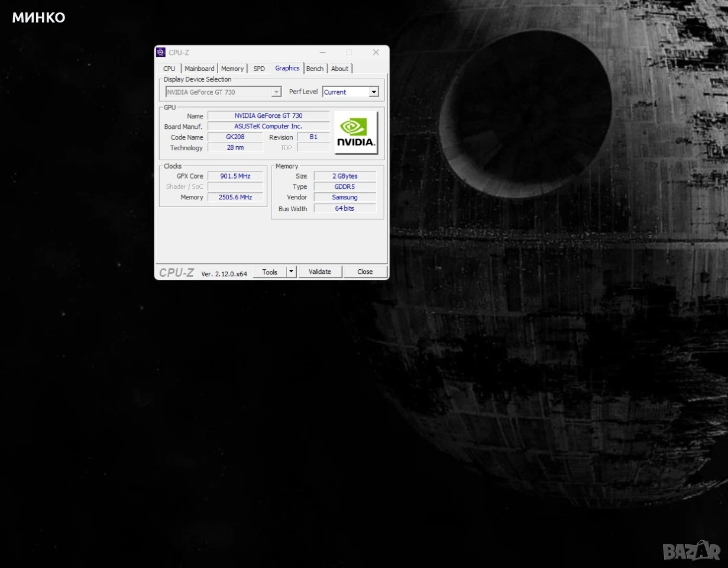Open the Mainboard tab
The image size is (728, 568).
point(199,69)
